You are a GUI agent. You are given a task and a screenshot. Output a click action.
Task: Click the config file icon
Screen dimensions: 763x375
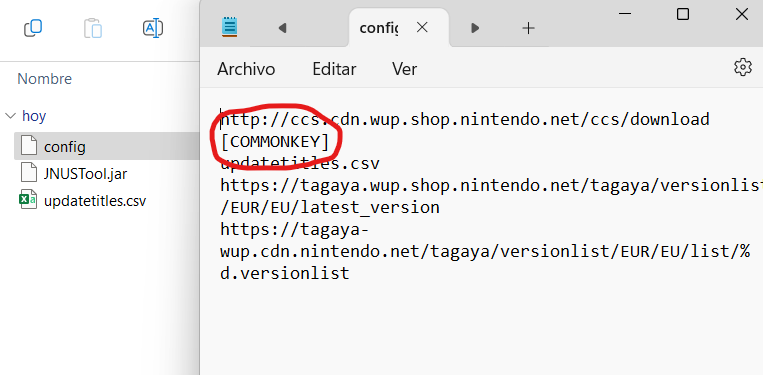pyautogui.click(x=29, y=146)
